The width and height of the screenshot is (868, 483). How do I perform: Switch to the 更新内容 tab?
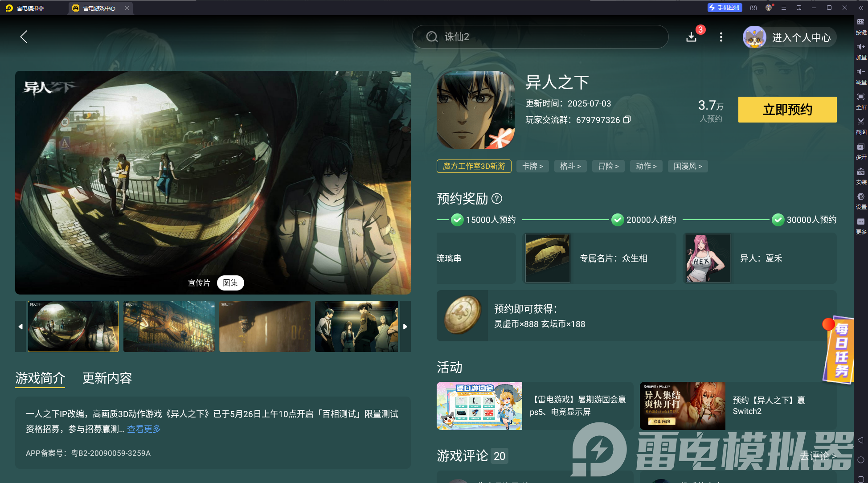(107, 378)
